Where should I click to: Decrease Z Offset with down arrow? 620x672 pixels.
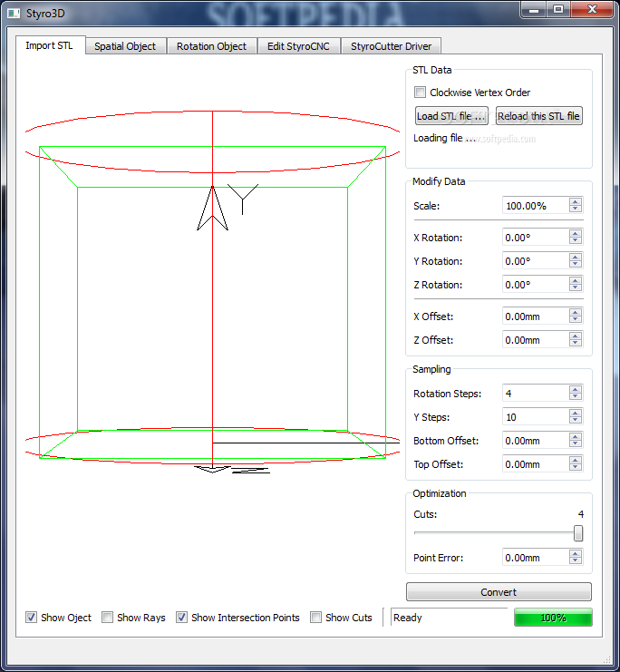pyautogui.click(x=576, y=344)
